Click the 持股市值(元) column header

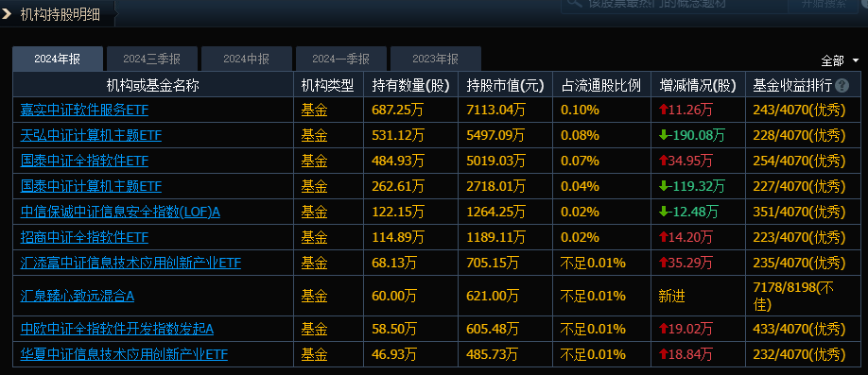(x=506, y=85)
